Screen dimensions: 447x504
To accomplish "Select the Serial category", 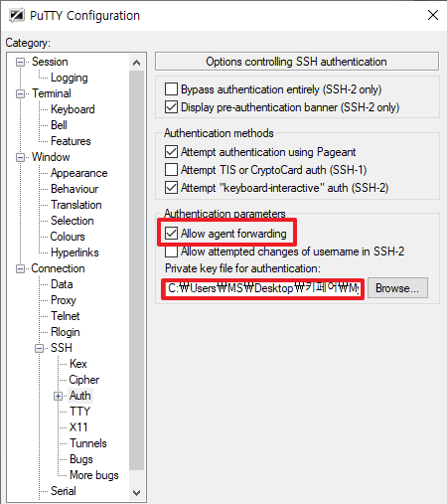I will (x=63, y=491).
